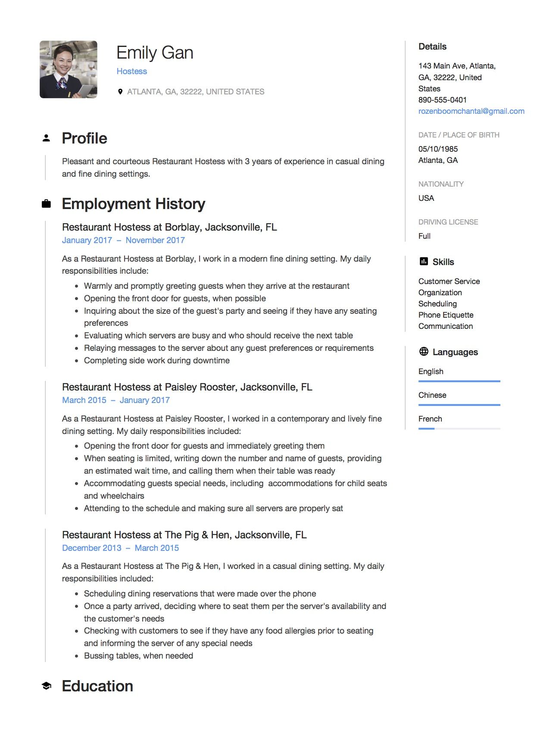The width and height of the screenshot is (534, 756).
Task: Click the Hostess job title link
Action: point(132,72)
